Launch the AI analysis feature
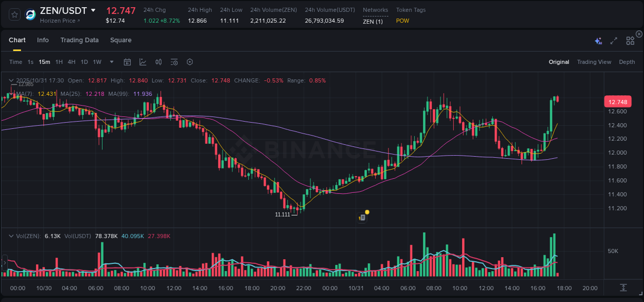 click(x=598, y=40)
